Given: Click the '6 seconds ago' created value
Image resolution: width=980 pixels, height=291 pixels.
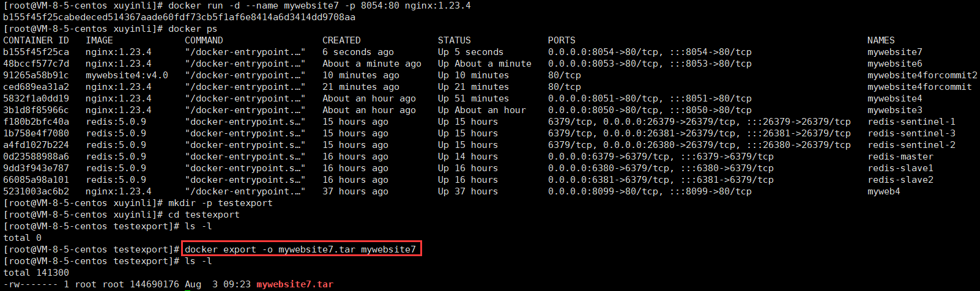Looking at the screenshot, I should [x=358, y=52].
